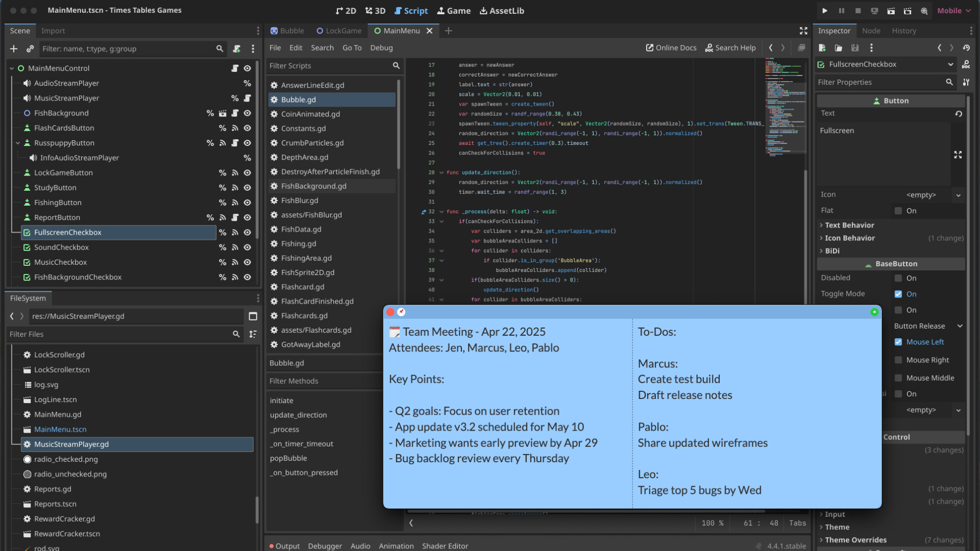980x551 pixels.
Task: Pause the running scene
Action: pos(841,10)
